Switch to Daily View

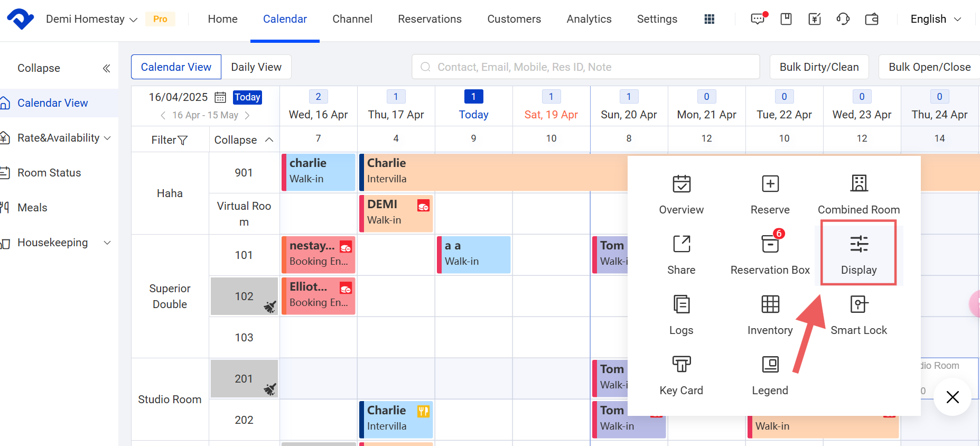point(256,67)
